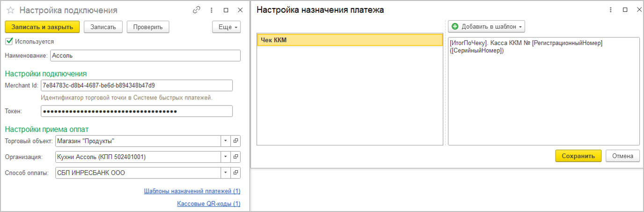Image resolution: width=644 pixels, height=212 pixels.
Task: Open Шаблоны назначений платежей link
Action: [x=192, y=191]
